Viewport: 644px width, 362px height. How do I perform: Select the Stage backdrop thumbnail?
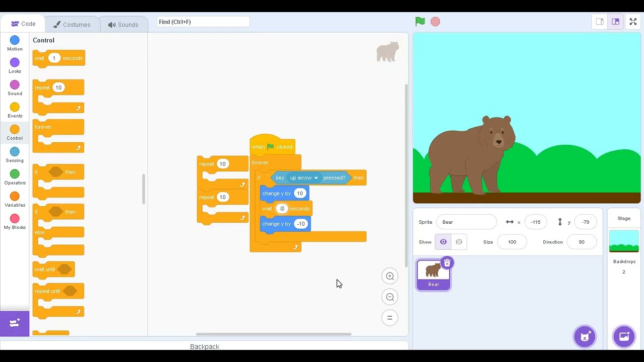[624, 241]
